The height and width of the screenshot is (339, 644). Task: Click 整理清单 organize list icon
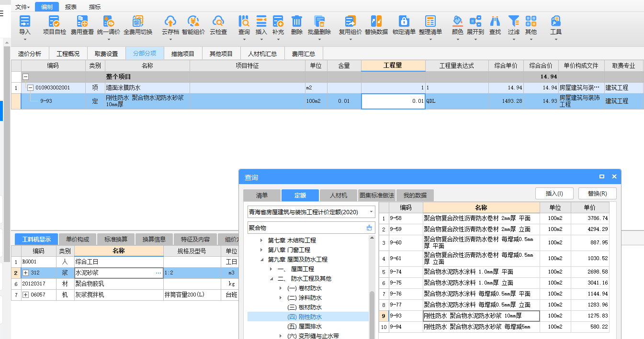point(430,21)
